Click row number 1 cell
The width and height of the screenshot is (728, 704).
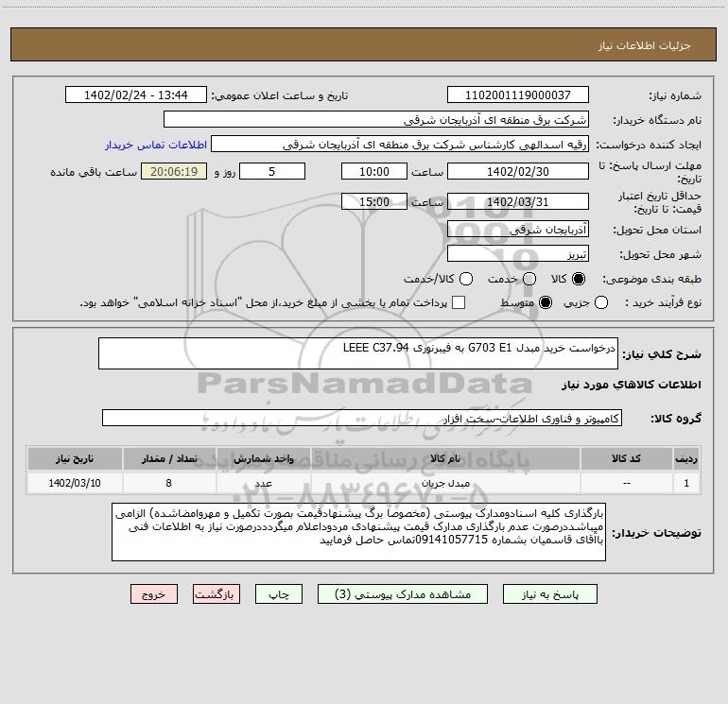[686, 483]
